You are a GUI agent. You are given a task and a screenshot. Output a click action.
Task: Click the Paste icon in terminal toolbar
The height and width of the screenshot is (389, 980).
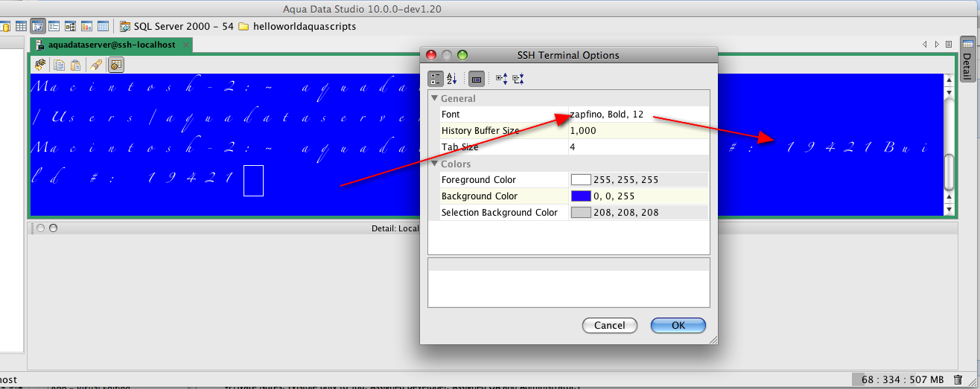tap(75, 65)
